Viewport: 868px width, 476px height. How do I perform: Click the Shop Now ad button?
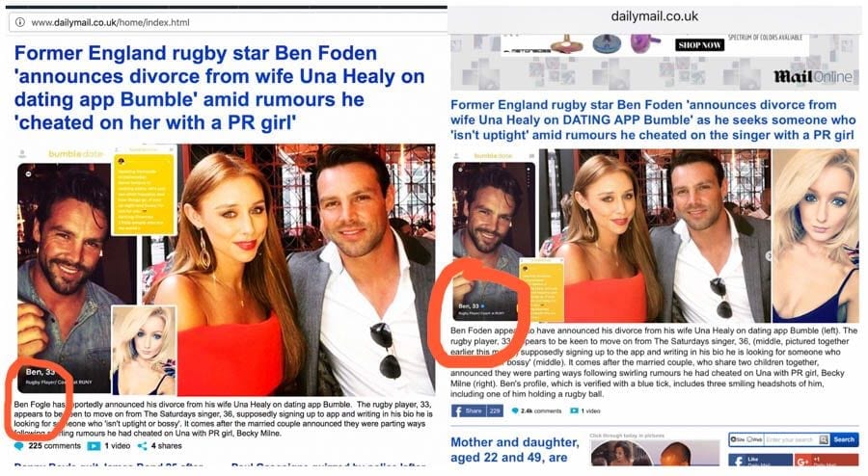pyautogui.click(x=700, y=44)
